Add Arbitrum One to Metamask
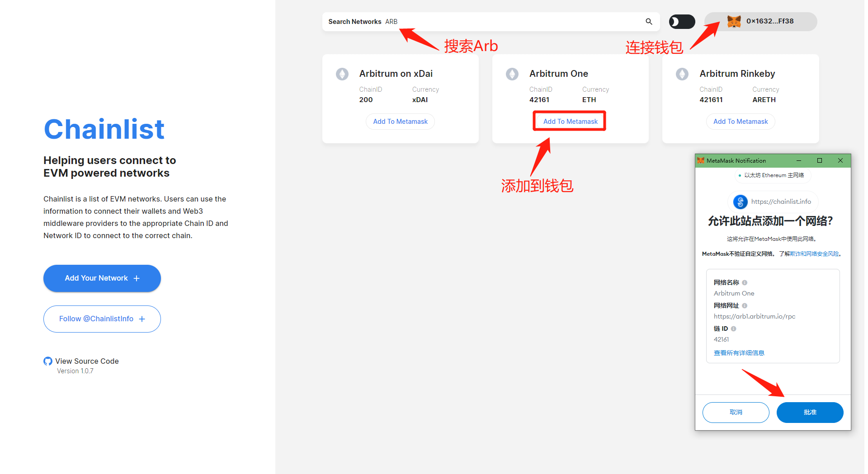868x474 pixels. pyautogui.click(x=570, y=122)
